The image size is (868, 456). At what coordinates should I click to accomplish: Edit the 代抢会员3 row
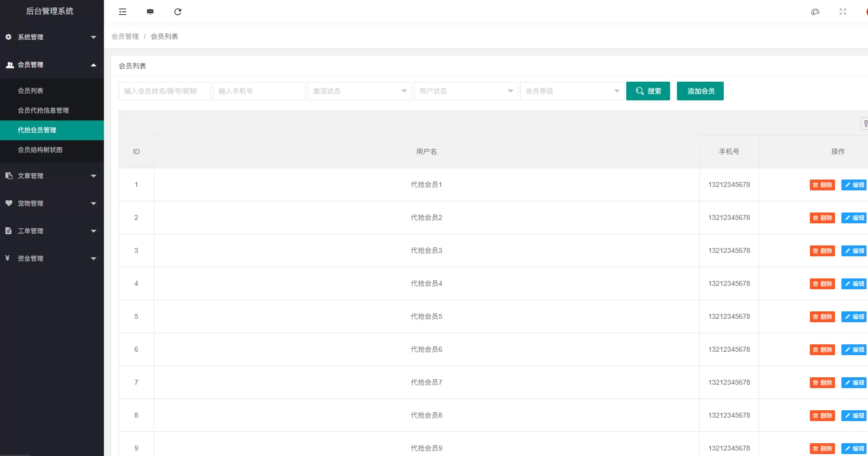click(854, 251)
